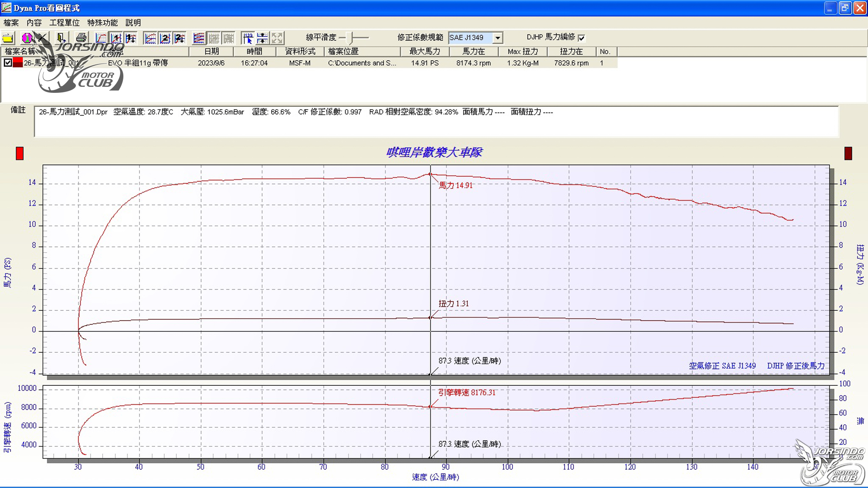
Task: Open file with the yellow folder icon
Action: pos(8,38)
